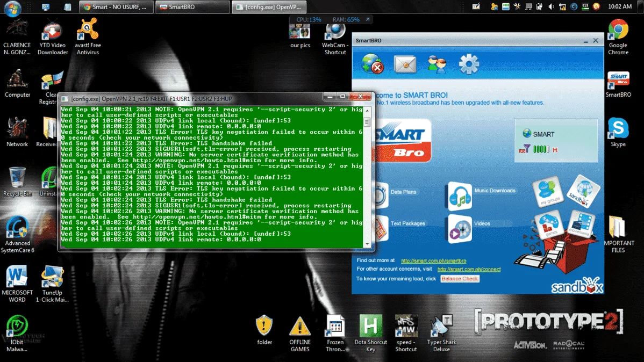644x362 pixels.
Task: Click the my groups sandbox tile
Action: coord(548,191)
